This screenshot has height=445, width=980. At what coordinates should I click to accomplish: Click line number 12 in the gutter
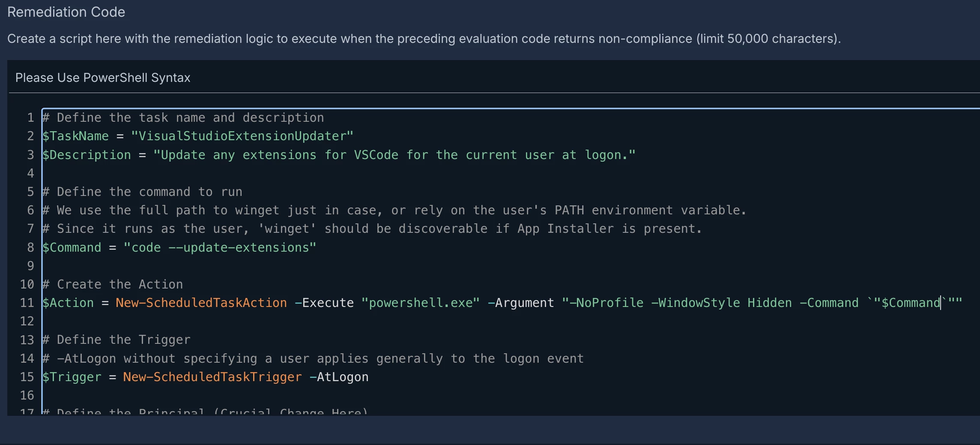point(27,321)
